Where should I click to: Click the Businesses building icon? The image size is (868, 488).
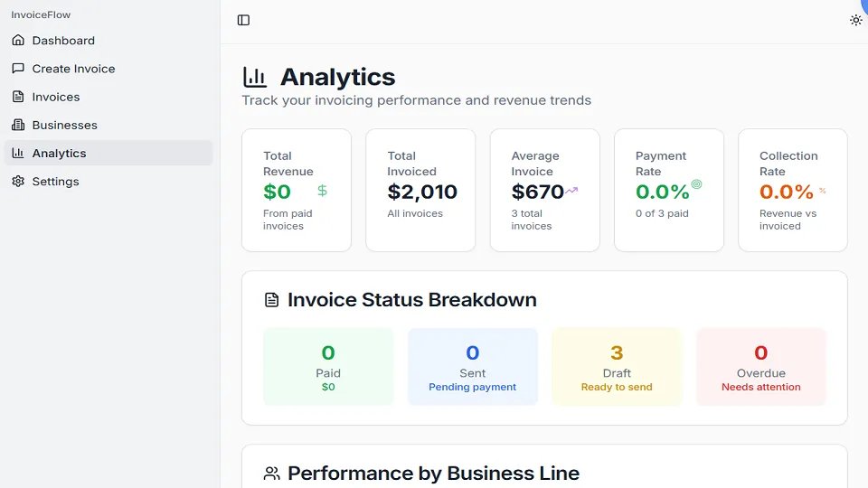[x=18, y=125]
